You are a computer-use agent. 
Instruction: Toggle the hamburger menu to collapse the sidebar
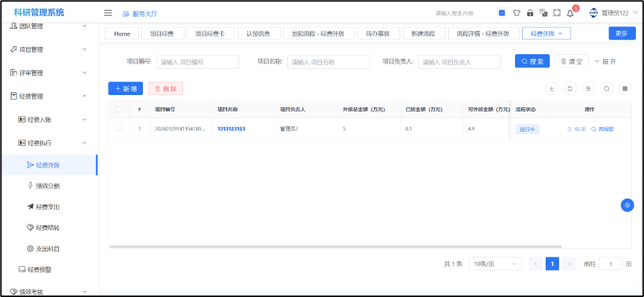[x=108, y=13]
